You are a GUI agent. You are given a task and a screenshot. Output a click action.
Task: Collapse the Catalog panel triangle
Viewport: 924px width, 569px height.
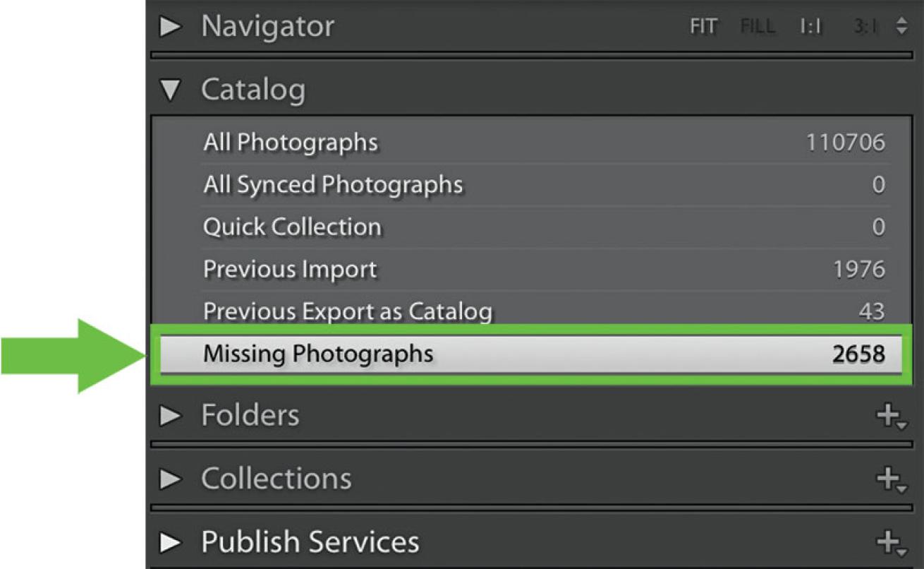pos(171,90)
